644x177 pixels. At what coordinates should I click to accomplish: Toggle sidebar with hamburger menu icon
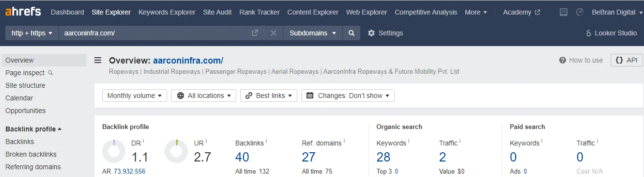pos(98,60)
